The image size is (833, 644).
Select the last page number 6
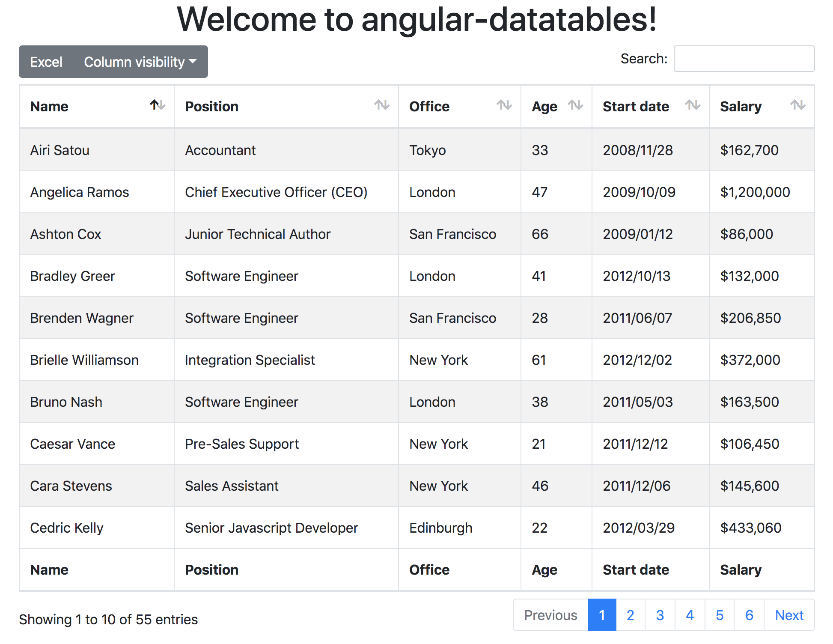pyautogui.click(x=749, y=615)
